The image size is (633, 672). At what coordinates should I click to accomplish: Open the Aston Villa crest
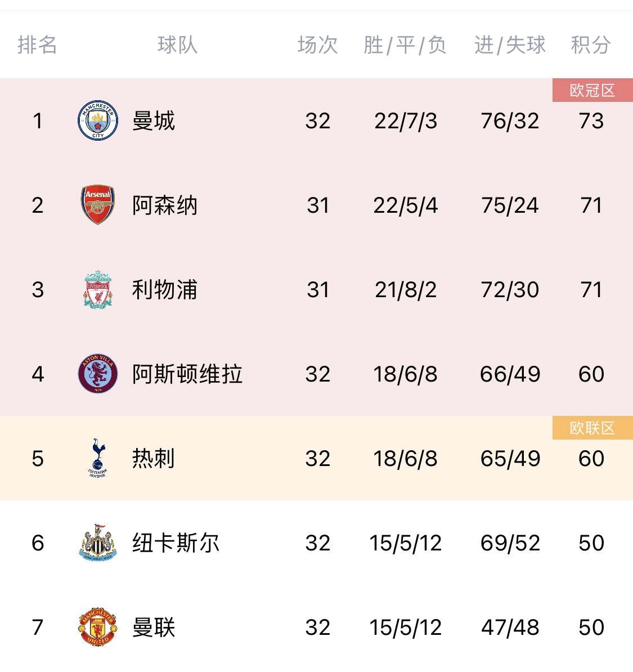tap(97, 374)
